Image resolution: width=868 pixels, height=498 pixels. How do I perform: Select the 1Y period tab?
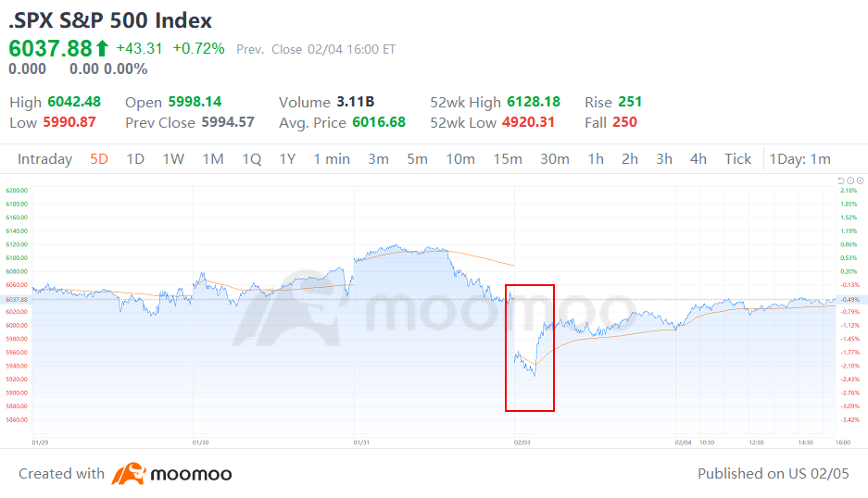pos(287,159)
